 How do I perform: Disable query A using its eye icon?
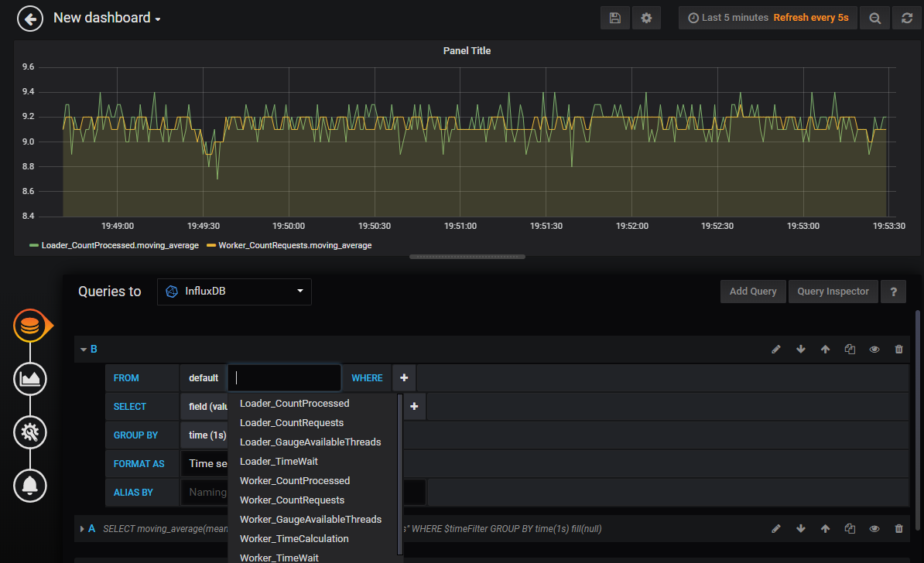(874, 528)
